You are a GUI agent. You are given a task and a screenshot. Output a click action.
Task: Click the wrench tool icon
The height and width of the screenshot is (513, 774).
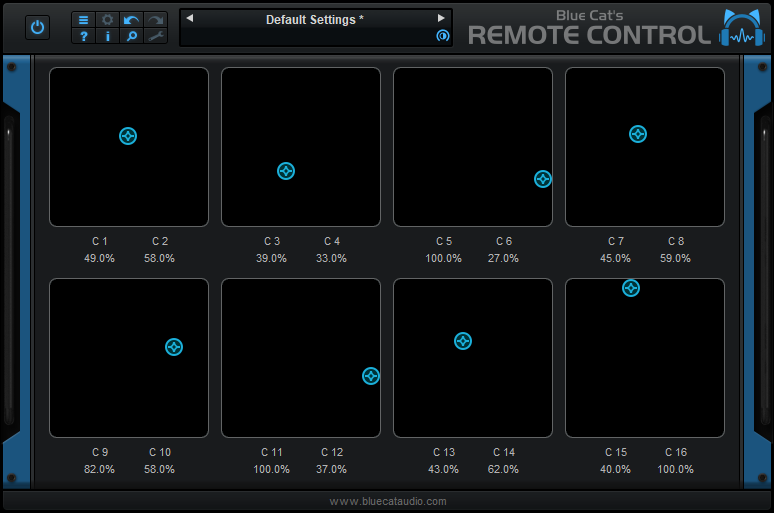pyautogui.click(x=155, y=36)
